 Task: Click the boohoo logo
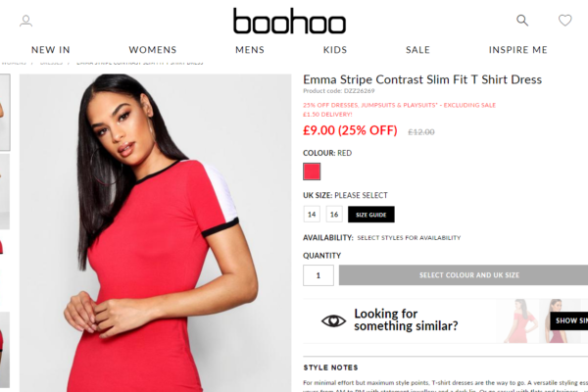pyautogui.click(x=289, y=21)
